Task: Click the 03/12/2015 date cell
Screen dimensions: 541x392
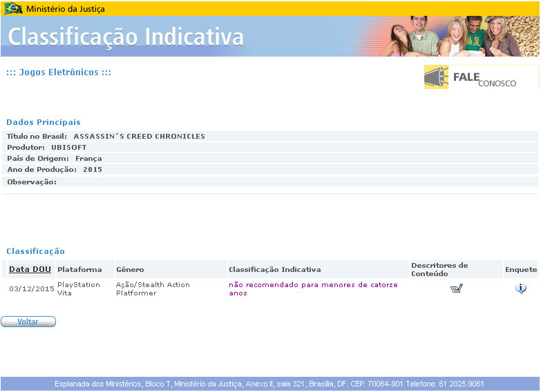Action: 31,289
